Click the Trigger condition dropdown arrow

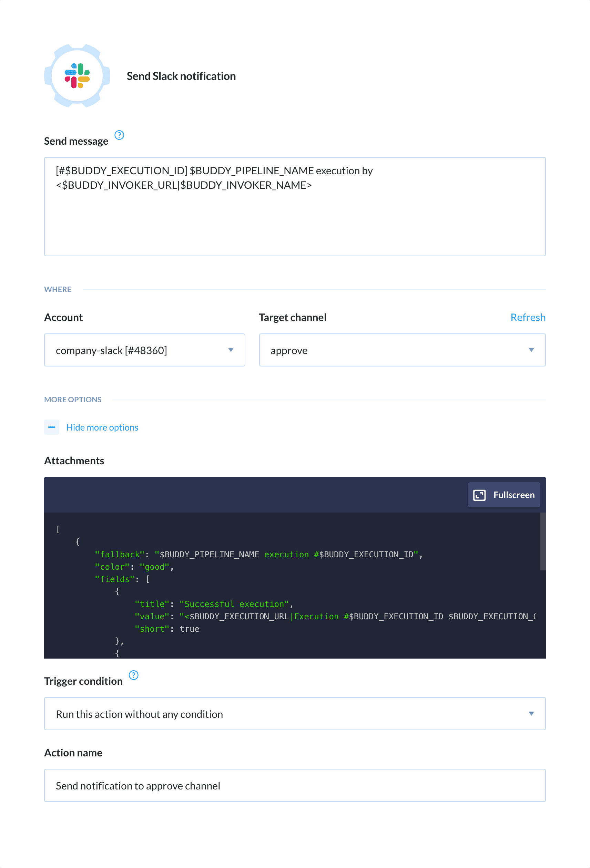point(531,714)
